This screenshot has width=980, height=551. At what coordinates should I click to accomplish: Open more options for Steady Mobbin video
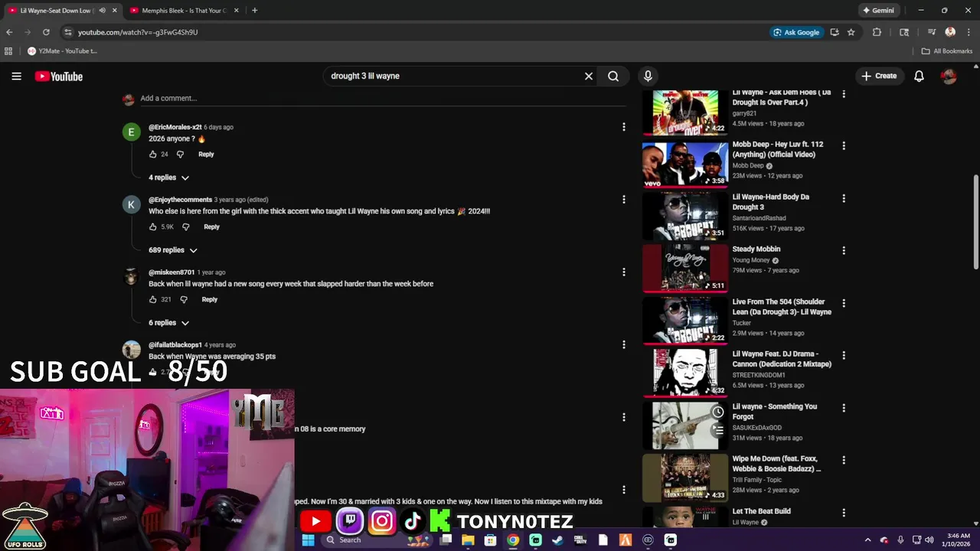pyautogui.click(x=843, y=250)
